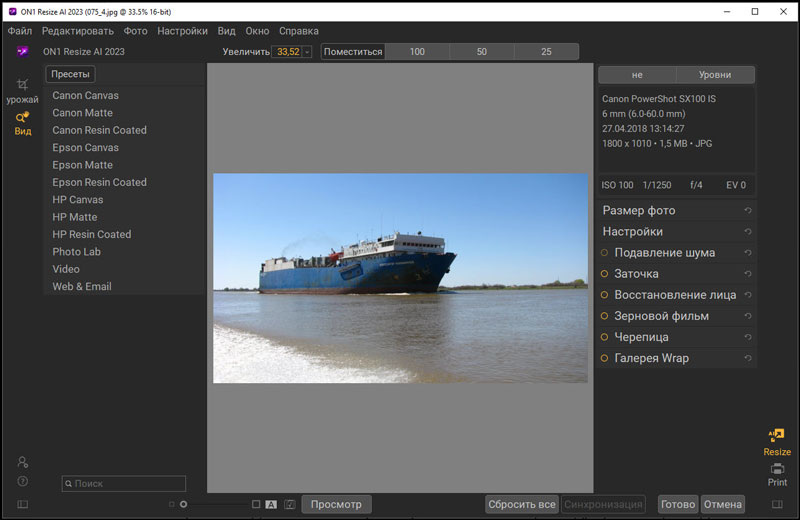Expand the Epson Matte preset category
Screen dimensions: 800x520
click(x=82, y=165)
